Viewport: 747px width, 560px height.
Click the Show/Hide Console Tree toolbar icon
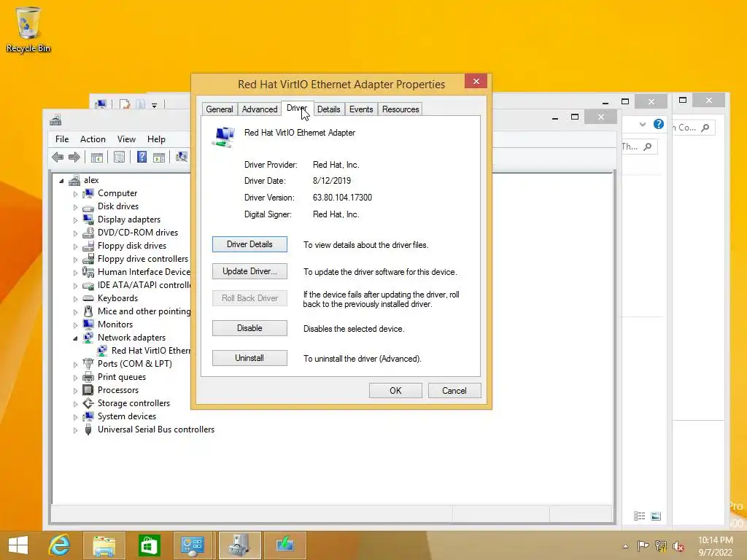point(97,157)
